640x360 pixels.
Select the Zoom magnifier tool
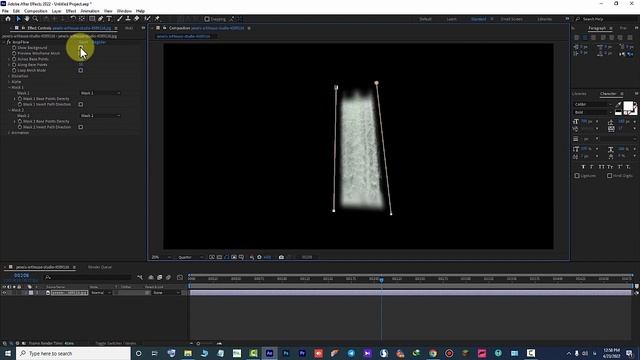click(x=36, y=19)
